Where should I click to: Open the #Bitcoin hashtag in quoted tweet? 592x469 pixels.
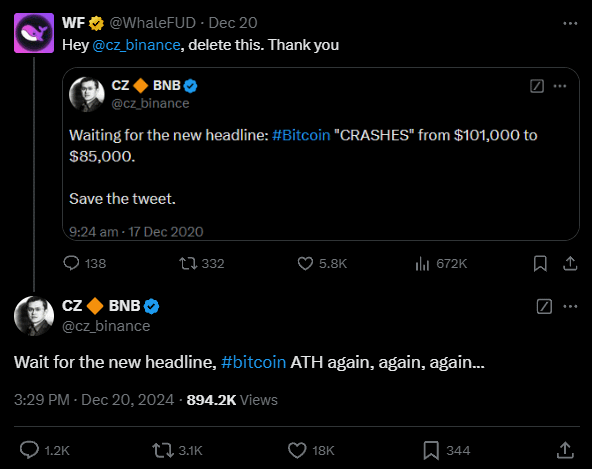301,135
